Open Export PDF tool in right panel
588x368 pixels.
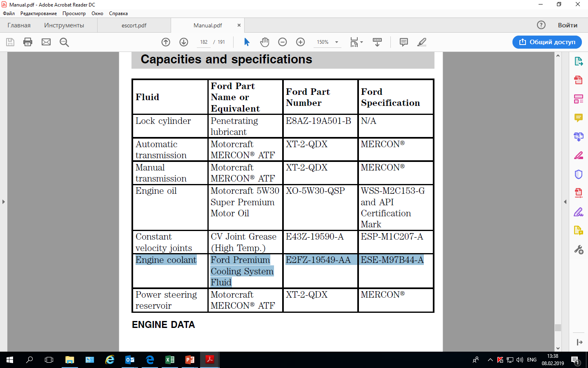[x=579, y=61]
